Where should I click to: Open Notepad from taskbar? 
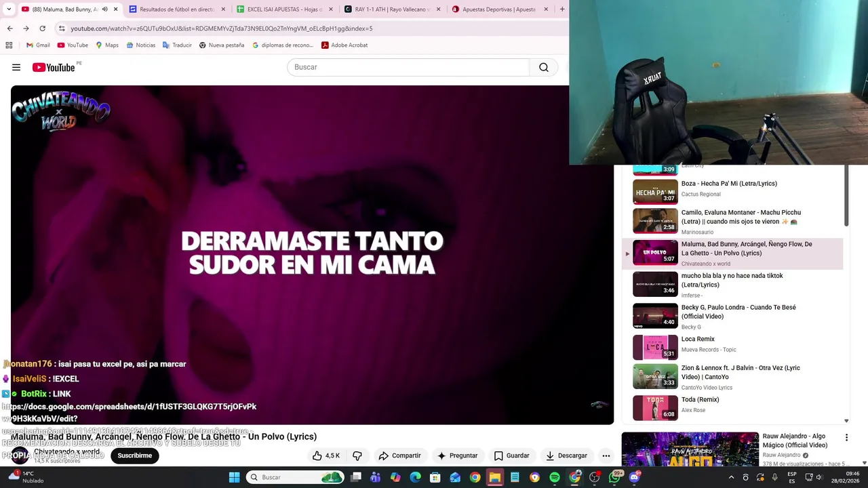(515, 477)
